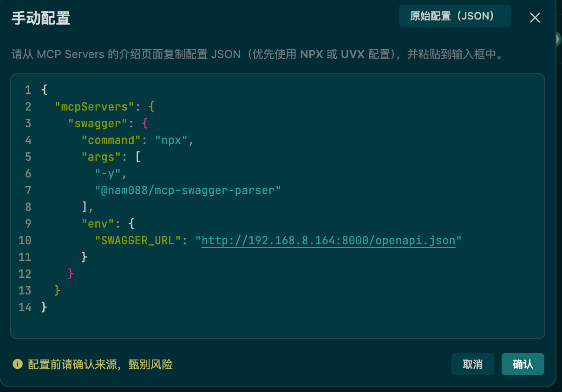
Task: Click line number 1 in the gutter
Action: tap(27, 90)
